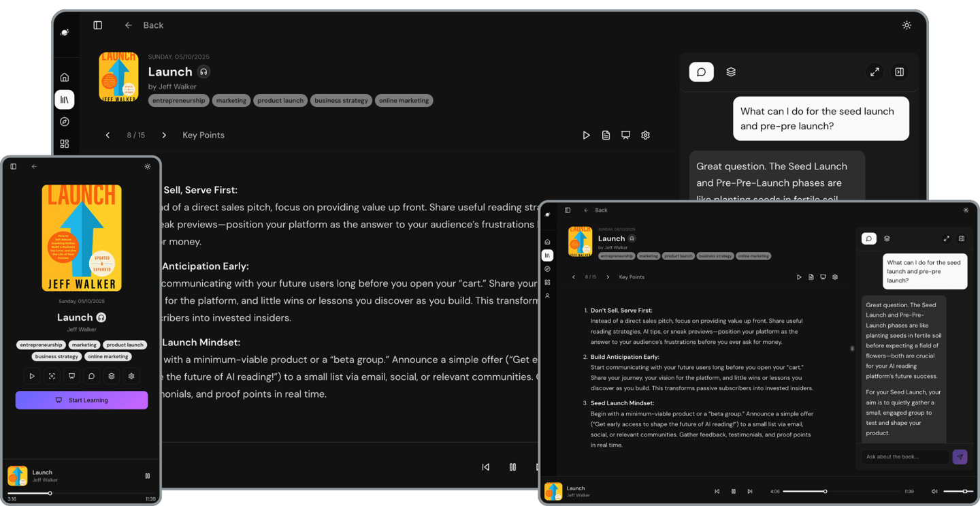Toggle the right side panel in desktop window

[x=899, y=72]
